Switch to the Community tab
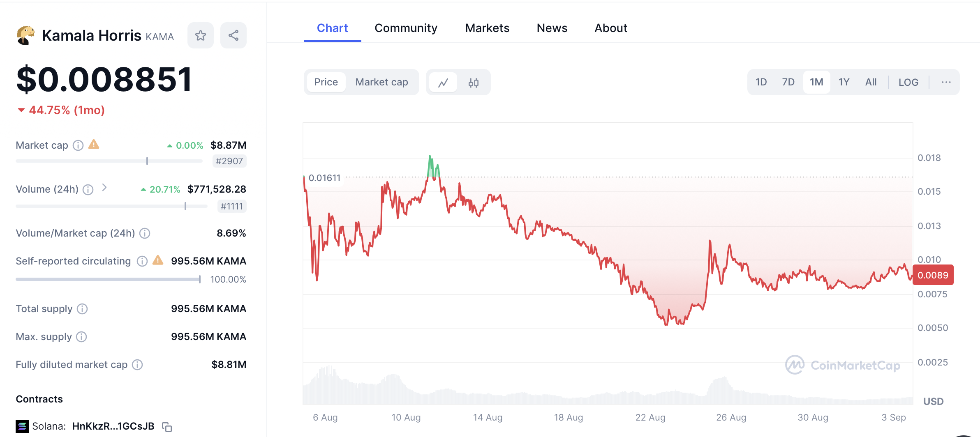 point(406,28)
